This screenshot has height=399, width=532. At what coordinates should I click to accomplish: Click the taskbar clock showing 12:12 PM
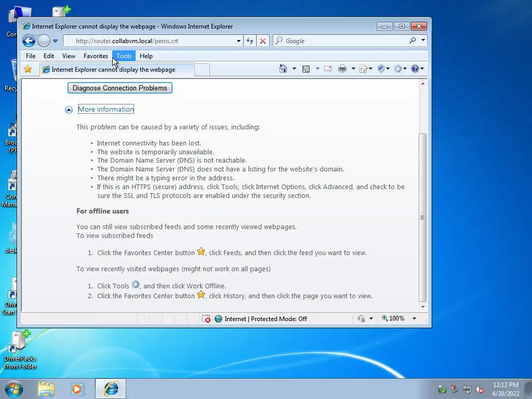(x=506, y=389)
